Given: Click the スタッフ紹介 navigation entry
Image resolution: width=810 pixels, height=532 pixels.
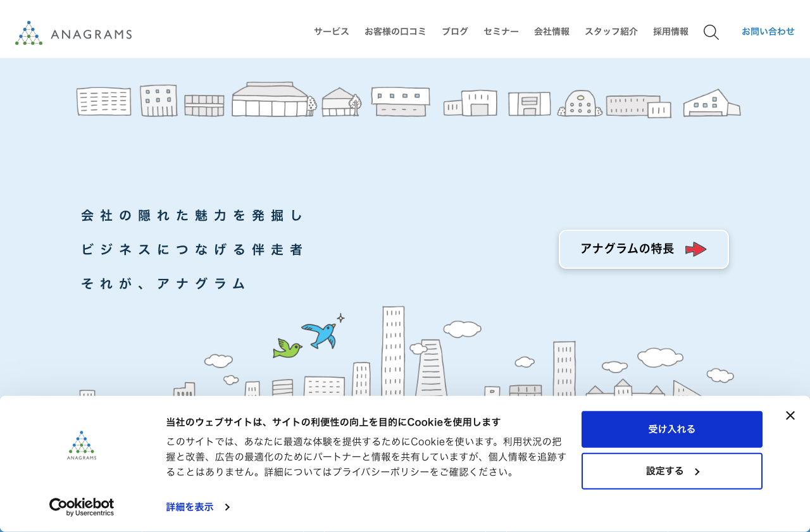Looking at the screenshot, I should [x=611, y=31].
